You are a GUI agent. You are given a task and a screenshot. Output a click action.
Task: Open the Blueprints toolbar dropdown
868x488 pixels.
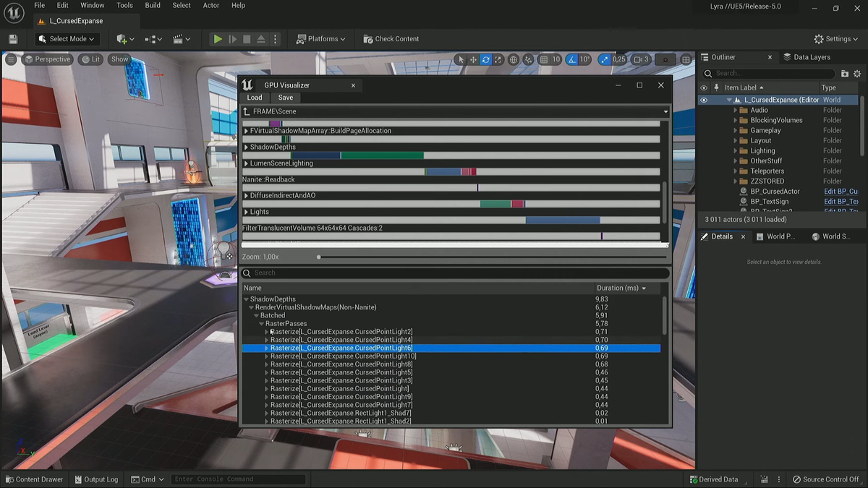pos(153,39)
